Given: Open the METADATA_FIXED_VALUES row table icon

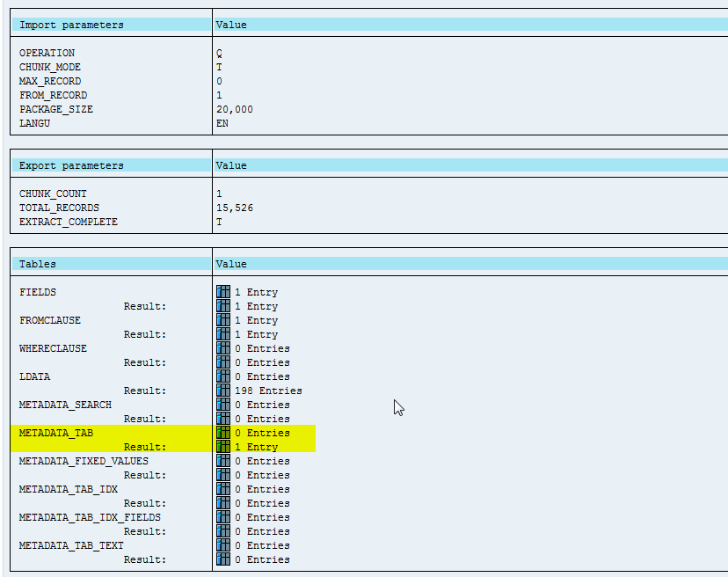Looking at the screenshot, I should 223,461.
